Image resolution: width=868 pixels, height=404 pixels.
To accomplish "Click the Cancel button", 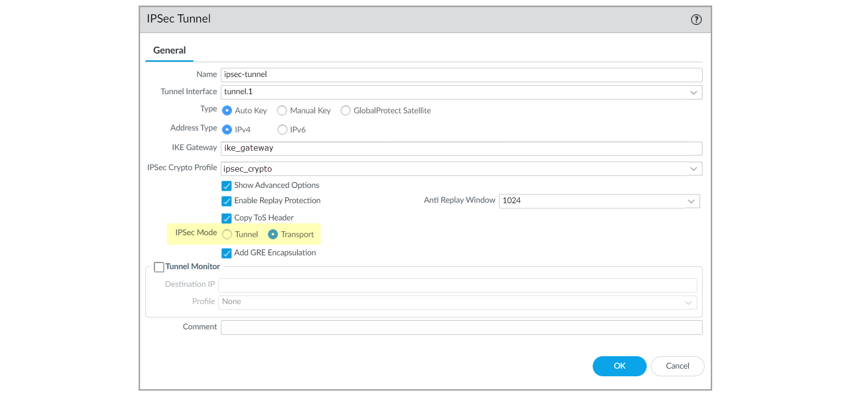I will (677, 366).
